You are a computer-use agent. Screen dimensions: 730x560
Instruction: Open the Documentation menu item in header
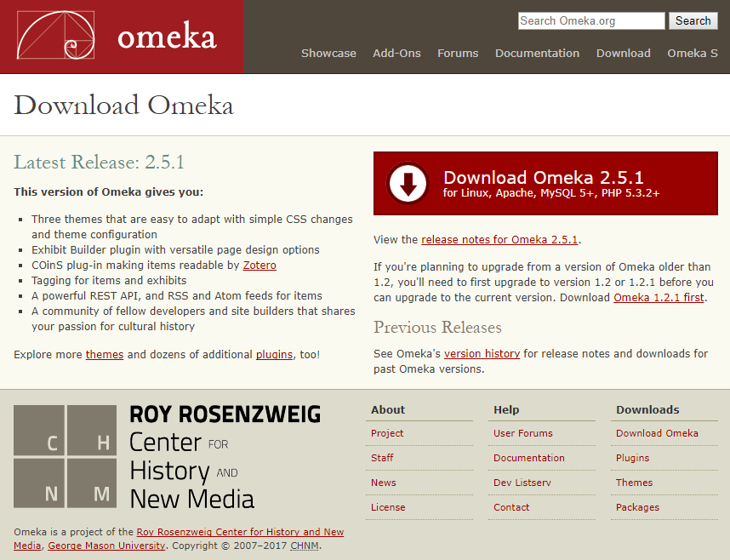tap(537, 53)
